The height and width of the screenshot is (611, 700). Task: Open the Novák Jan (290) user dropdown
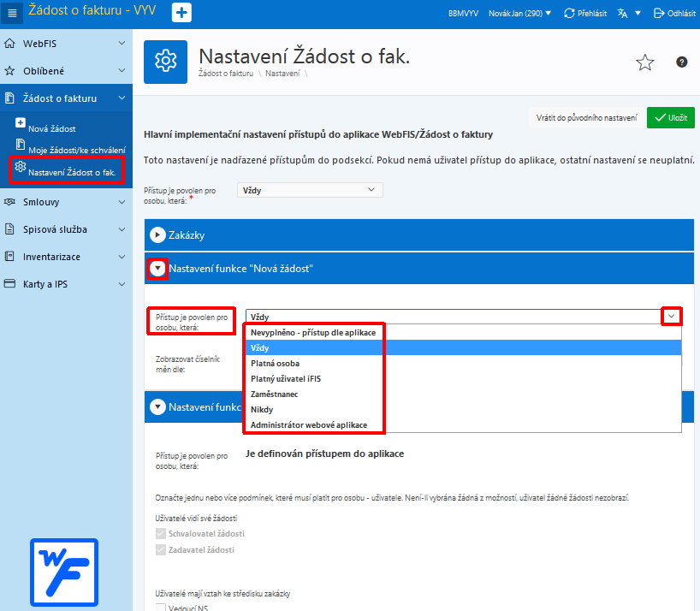(x=519, y=14)
